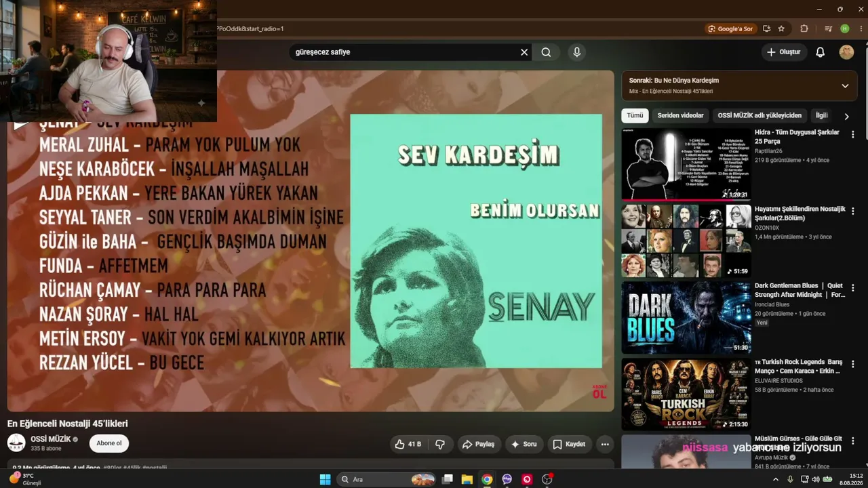The image size is (868, 488).
Task: Click the OZON10X channel name
Action: pyautogui.click(x=767, y=228)
